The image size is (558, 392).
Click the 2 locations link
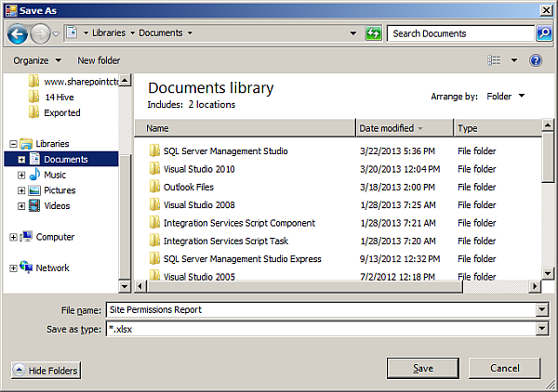(212, 104)
